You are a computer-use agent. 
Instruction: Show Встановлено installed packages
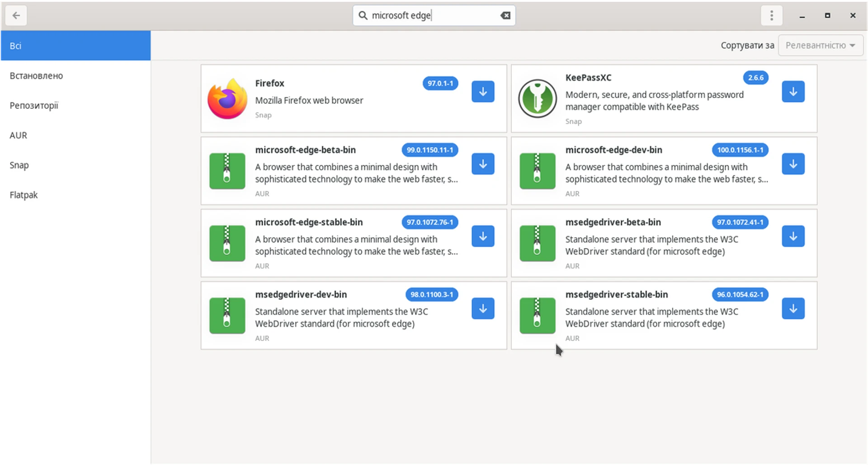tap(75, 76)
